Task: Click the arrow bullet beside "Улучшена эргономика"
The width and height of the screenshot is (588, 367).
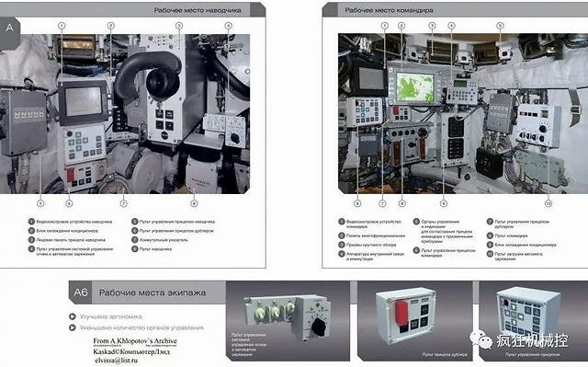Action: (73, 316)
